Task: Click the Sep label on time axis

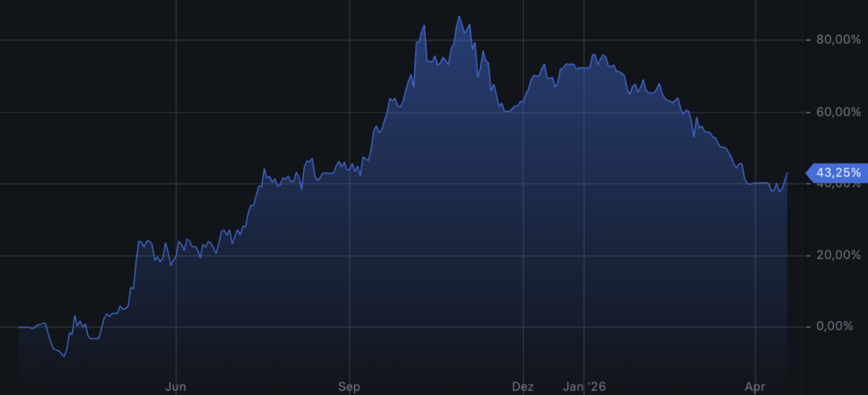Action: click(349, 387)
